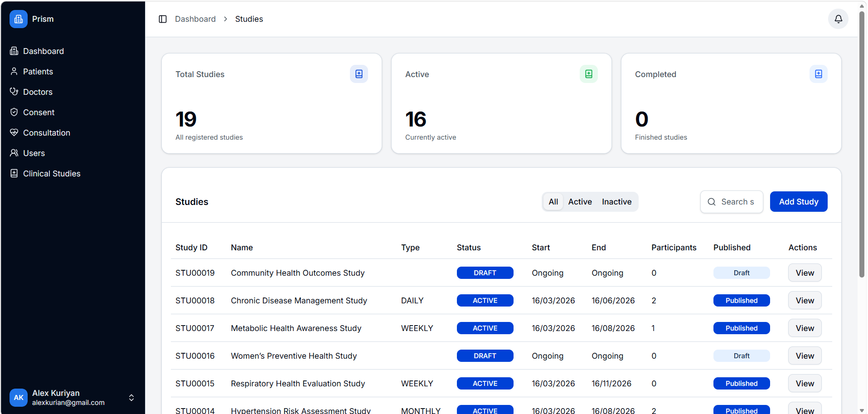The image size is (868, 414).
Task: Click the Prism logo icon
Action: click(x=18, y=19)
